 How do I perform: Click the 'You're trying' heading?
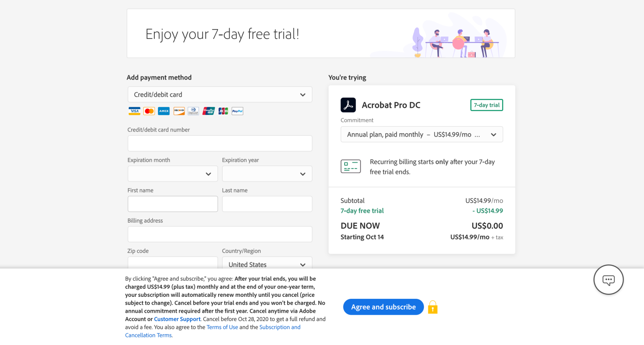point(347,78)
